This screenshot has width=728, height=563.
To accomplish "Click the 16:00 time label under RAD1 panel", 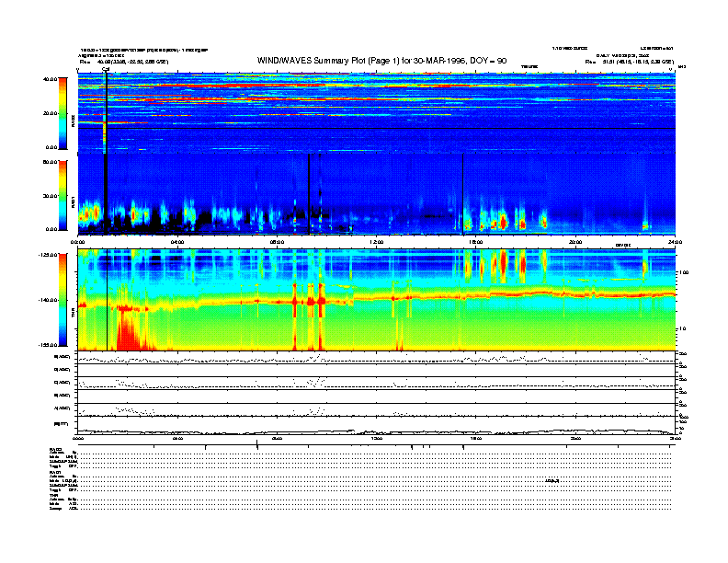I will pos(476,242).
